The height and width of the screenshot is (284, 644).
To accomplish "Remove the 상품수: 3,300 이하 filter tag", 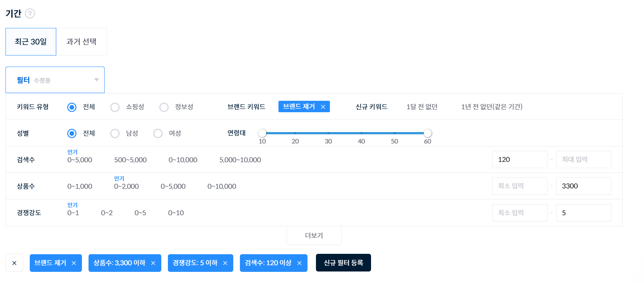I will [153, 263].
